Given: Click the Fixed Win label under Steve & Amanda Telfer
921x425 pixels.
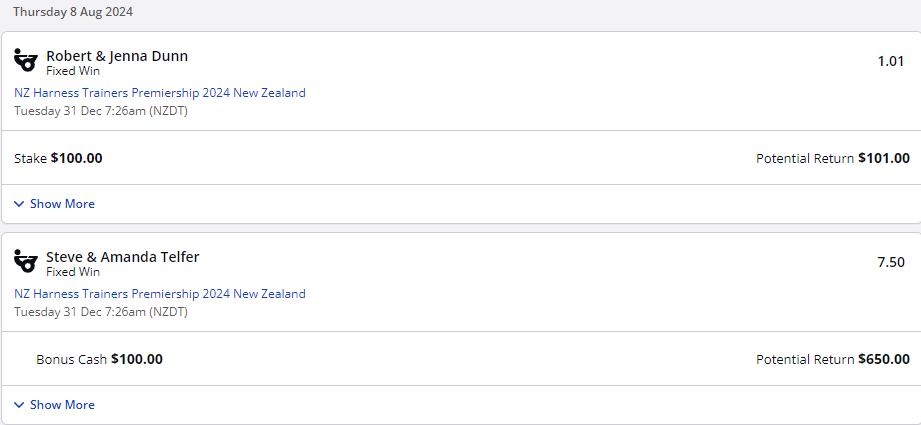Looking at the screenshot, I should click(73, 272).
